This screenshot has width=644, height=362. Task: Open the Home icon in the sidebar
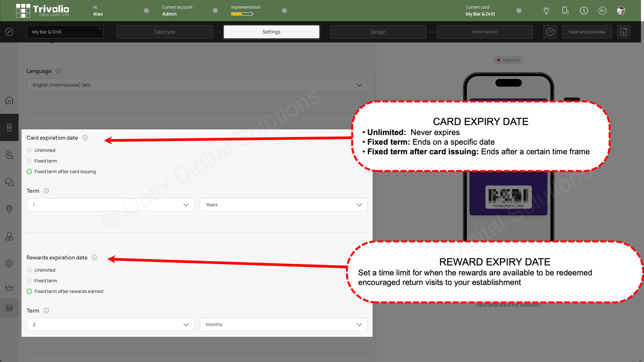(x=9, y=100)
